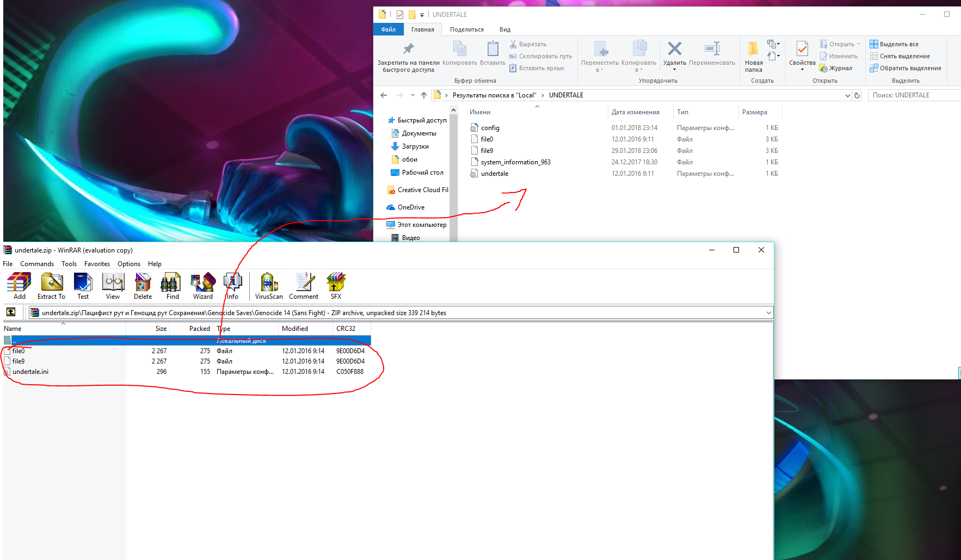Click Вырезать in Explorer ribbon

(x=528, y=44)
